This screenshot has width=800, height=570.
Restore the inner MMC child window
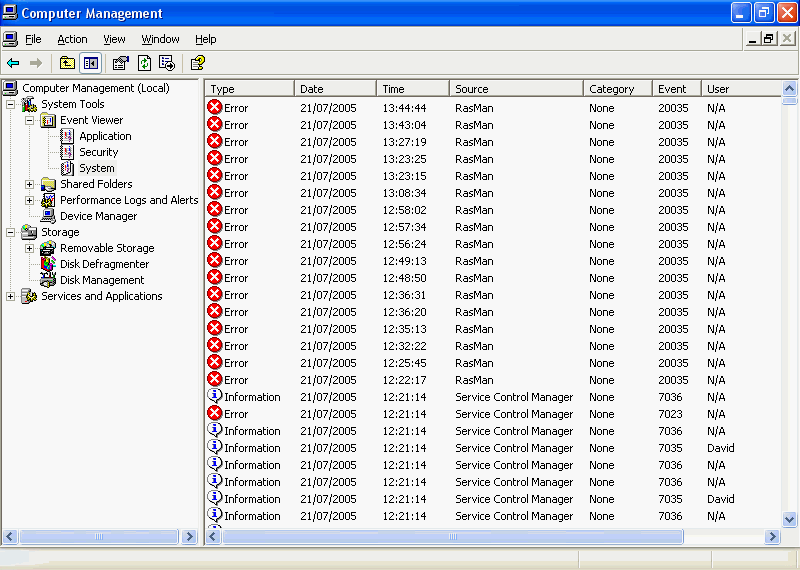point(768,39)
